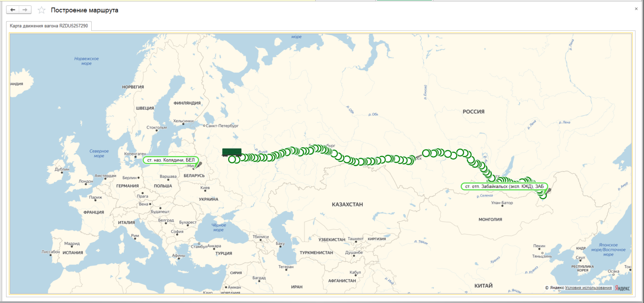Click the Яндекс logo on the map

click(622, 288)
